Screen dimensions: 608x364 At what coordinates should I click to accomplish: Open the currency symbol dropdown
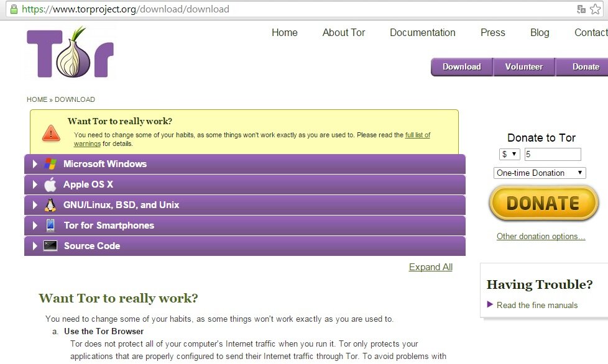(509, 154)
